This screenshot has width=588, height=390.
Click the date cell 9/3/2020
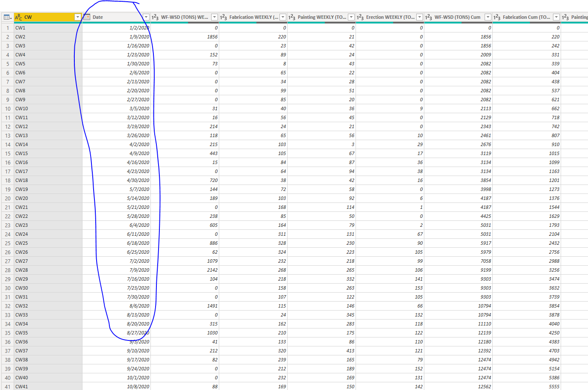point(116,342)
